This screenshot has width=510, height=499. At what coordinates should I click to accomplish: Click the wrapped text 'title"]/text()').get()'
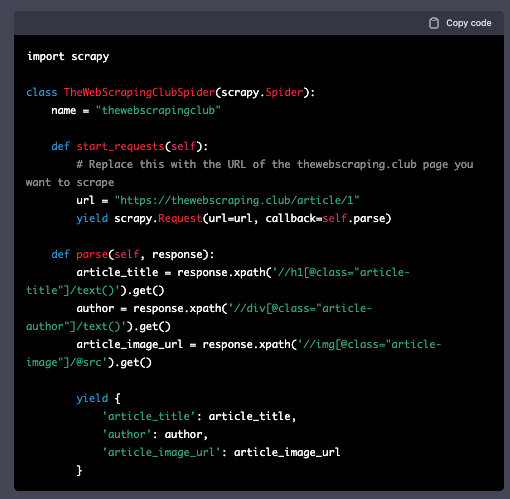95,290
